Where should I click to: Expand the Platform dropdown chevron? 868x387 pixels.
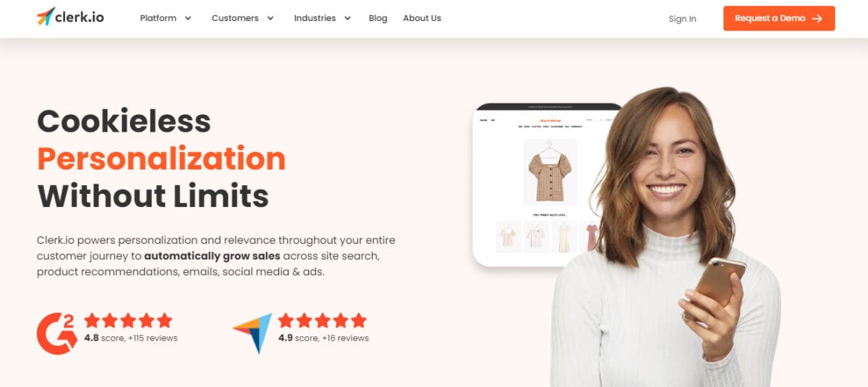pyautogui.click(x=188, y=18)
